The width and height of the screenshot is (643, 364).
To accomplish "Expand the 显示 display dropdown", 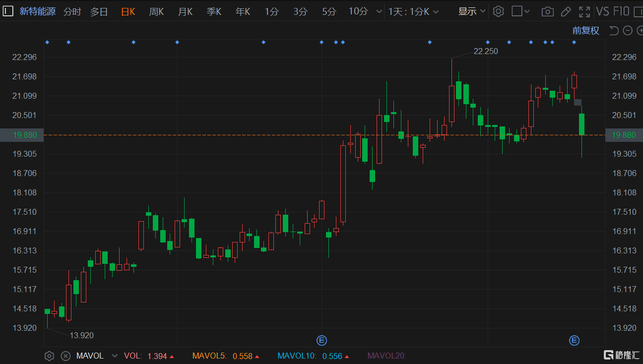I will 472,11.
